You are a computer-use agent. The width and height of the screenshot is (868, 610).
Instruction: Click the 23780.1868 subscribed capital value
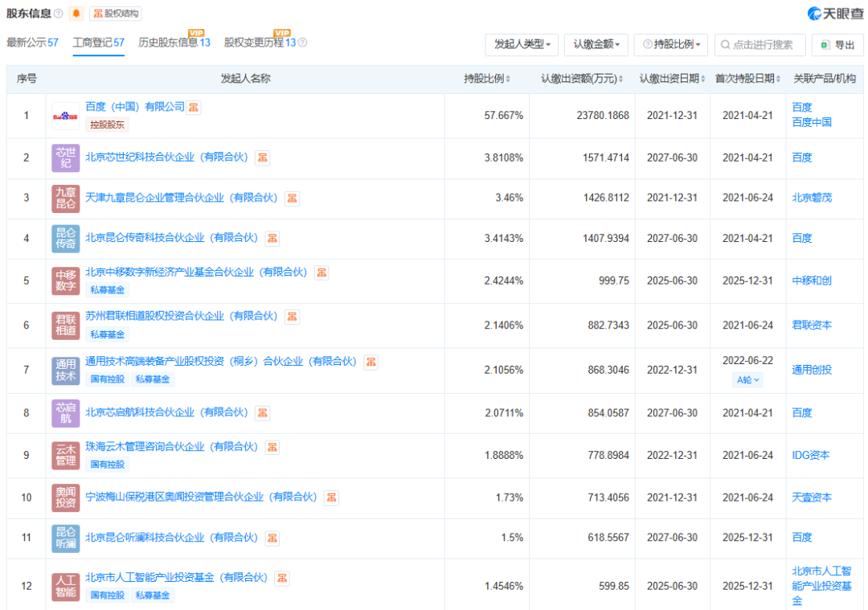pyautogui.click(x=603, y=116)
